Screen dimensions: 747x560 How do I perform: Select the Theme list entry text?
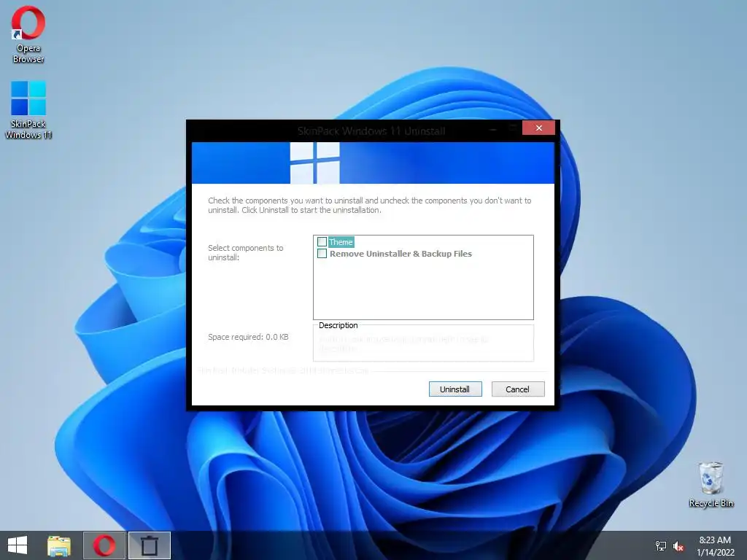pos(341,242)
